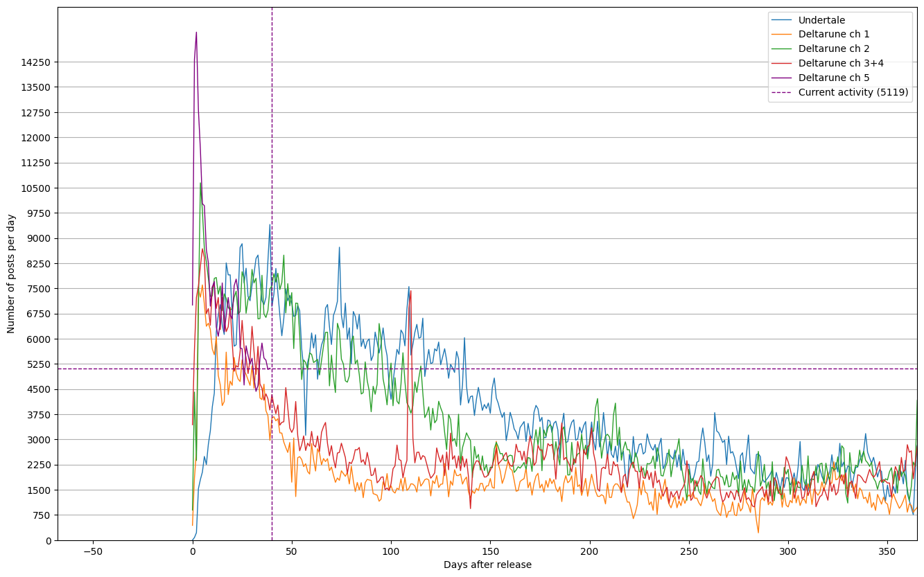Click the 'Number of posts per day' axis title
This screenshot has height=577, width=924.
click(11, 274)
